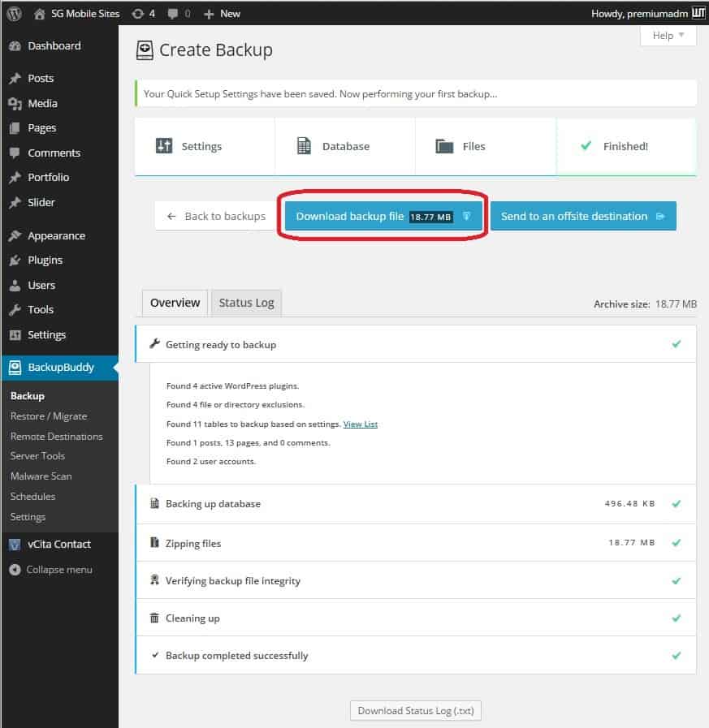Click 'Found 4 file or directory exclusions.' text
This screenshot has height=728, width=709.
click(x=235, y=405)
